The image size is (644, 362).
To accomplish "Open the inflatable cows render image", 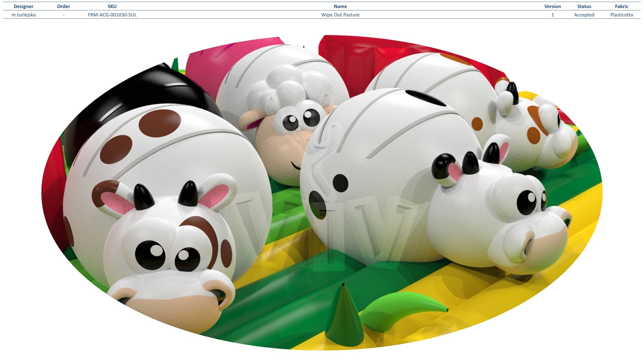I will 322,193.
